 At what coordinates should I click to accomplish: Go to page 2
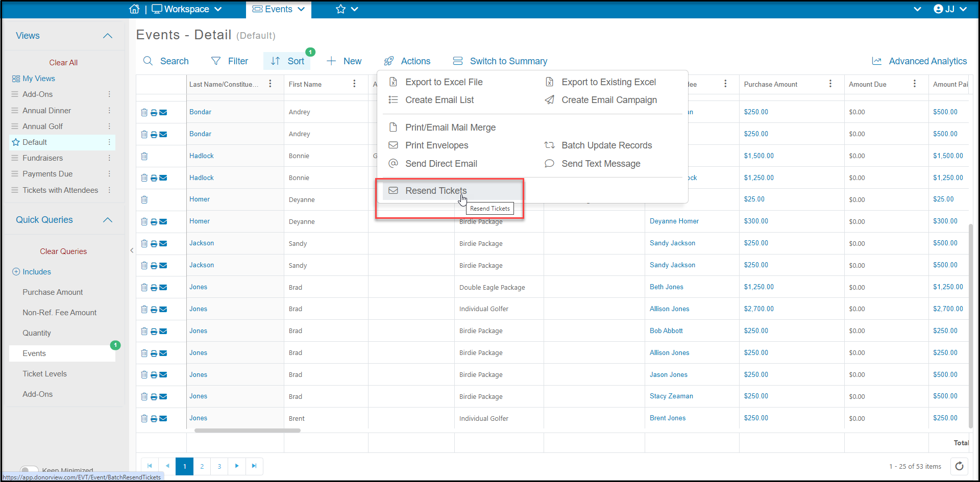(x=202, y=466)
